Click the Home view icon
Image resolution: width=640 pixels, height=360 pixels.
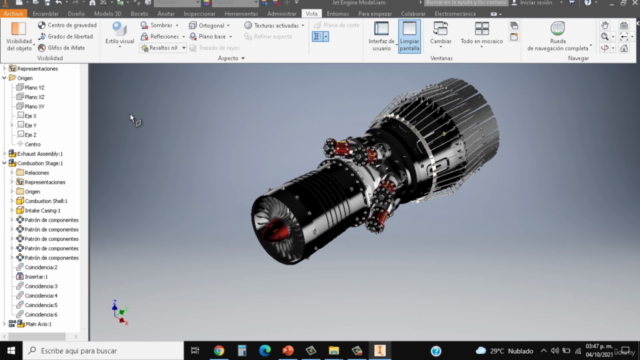[624, 48]
